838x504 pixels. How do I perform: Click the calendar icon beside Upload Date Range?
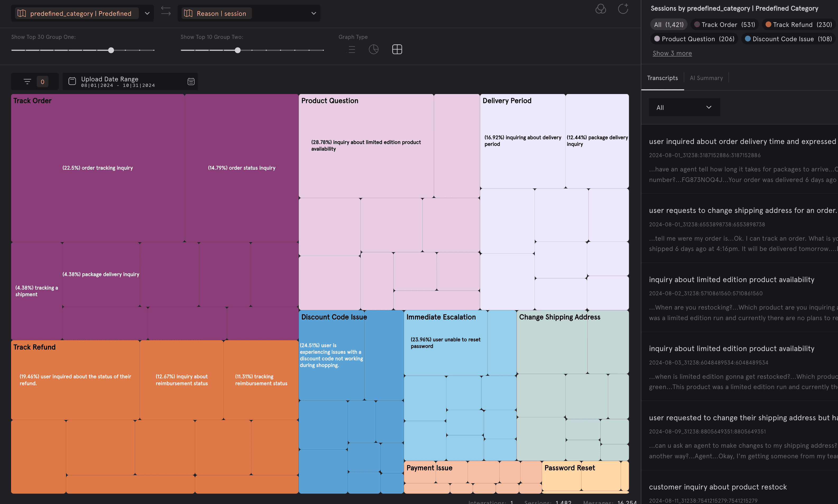(72, 81)
